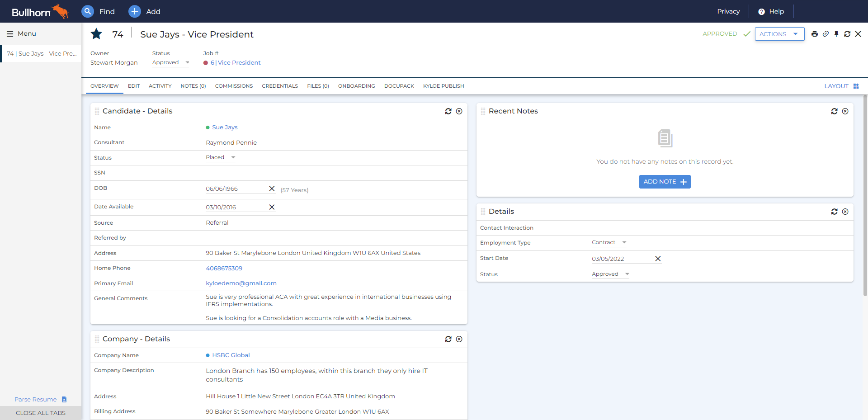Switch to the Notes (0) tab
Image resolution: width=868 pixels, height=420 pixels.
tap(193, 86)
